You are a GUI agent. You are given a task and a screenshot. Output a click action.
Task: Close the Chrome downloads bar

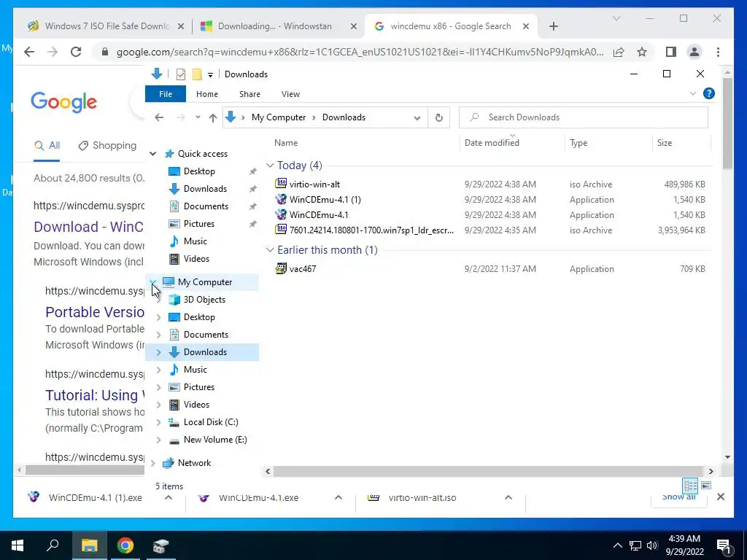pos(720,497)
